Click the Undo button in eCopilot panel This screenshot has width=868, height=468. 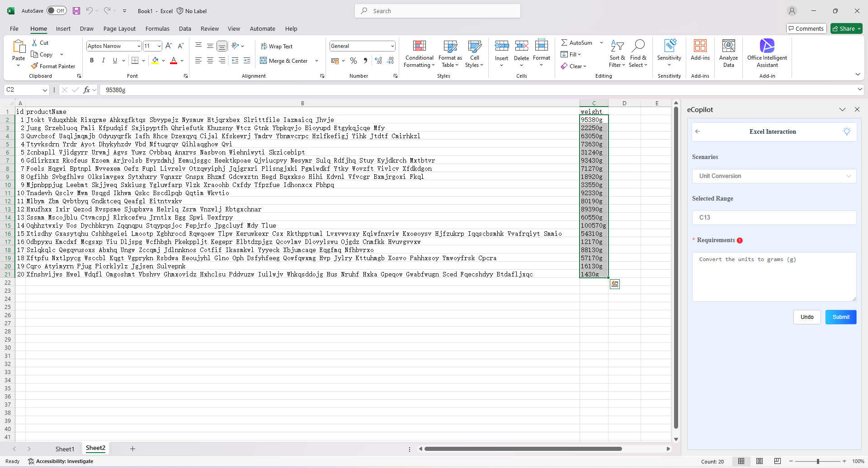tap(807, 317)
